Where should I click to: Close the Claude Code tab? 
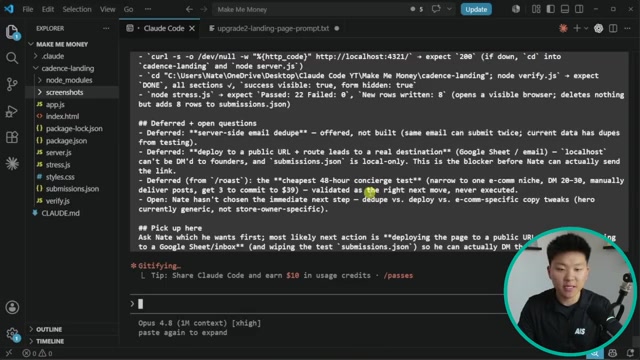tap(192, 28)
